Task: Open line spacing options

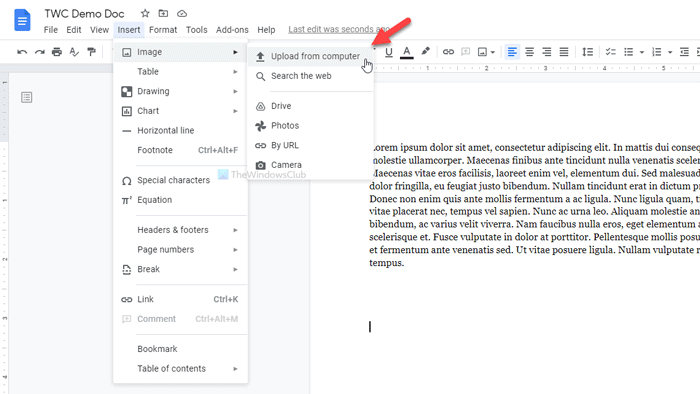Action: pos(588,52)
